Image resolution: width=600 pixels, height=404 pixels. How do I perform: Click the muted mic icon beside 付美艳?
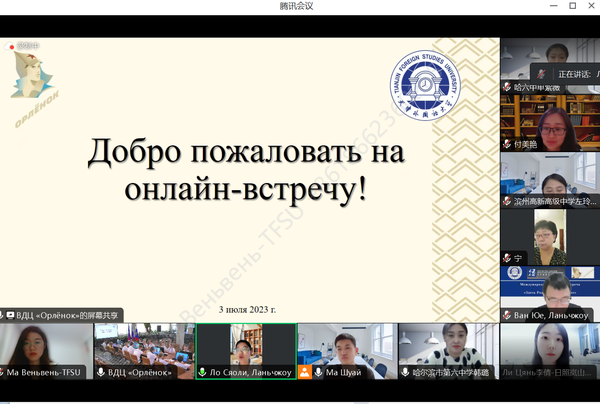507,144
